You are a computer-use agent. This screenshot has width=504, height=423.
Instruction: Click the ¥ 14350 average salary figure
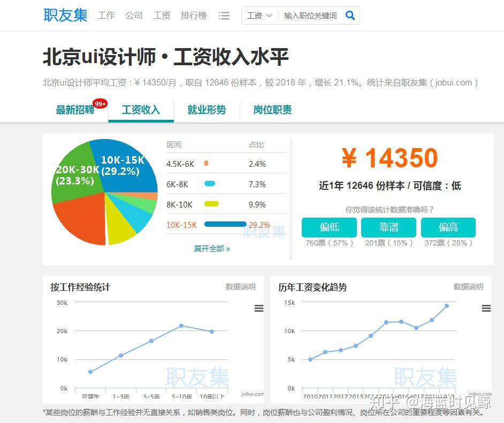[x=390, y=158]
